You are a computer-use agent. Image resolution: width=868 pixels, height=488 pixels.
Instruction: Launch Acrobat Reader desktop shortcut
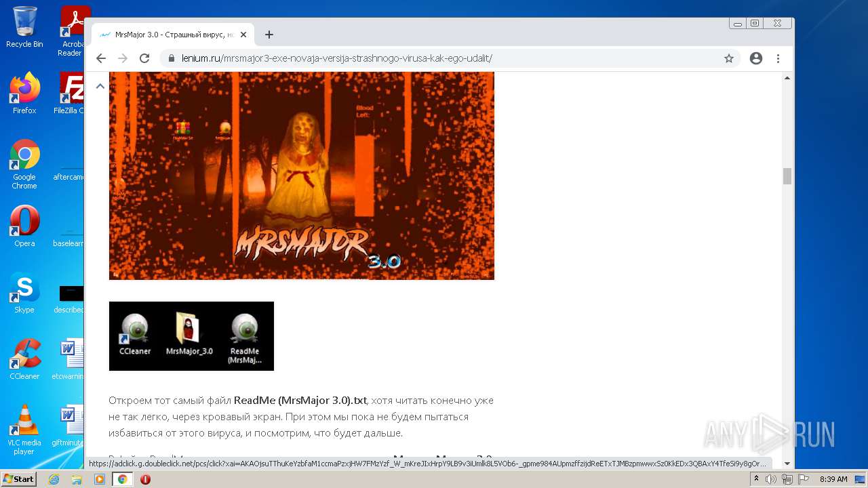(x=71, y=31)
